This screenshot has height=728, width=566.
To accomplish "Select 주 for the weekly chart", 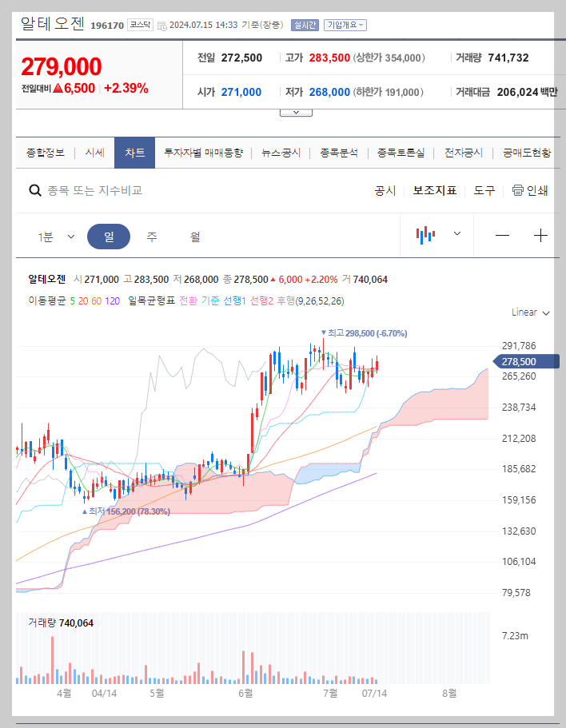I will [152, 236].
